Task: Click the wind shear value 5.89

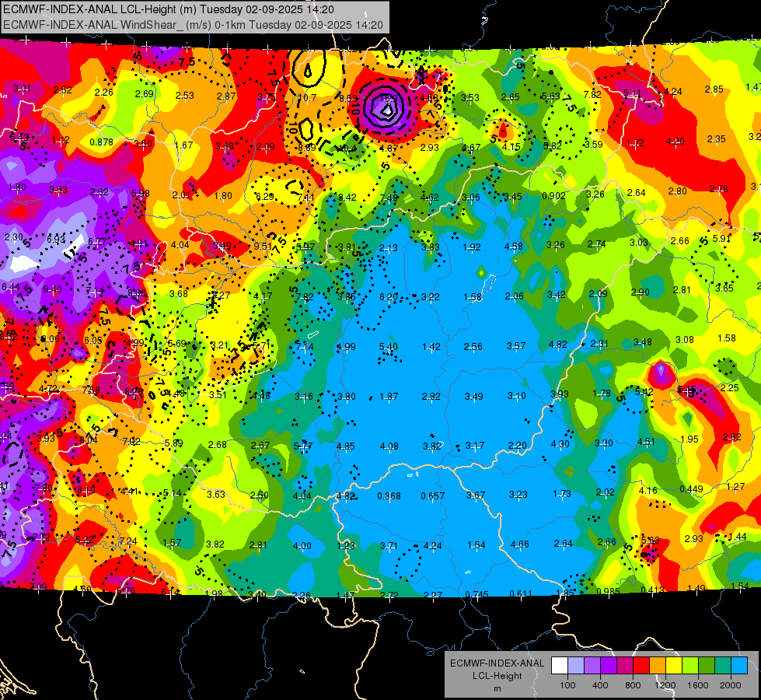Action: click(x=174, y=443)
